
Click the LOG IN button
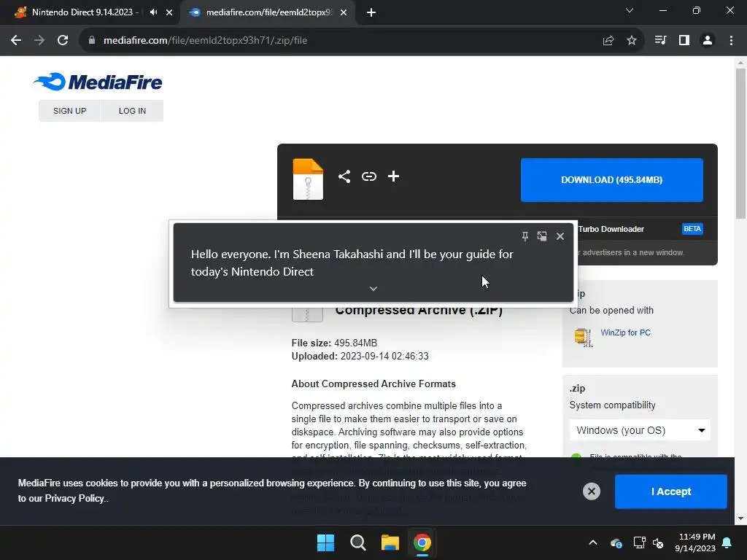[x=132, y=111]
